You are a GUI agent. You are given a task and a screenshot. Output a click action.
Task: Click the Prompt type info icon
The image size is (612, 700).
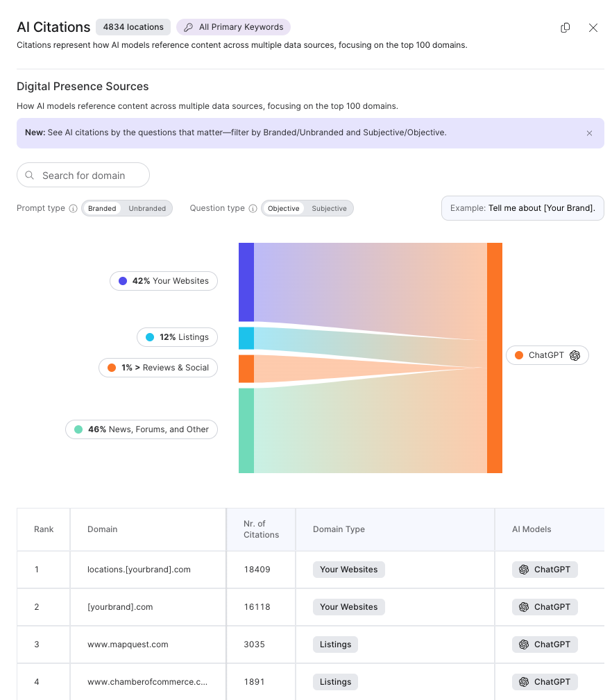click(x=74, y=209)
